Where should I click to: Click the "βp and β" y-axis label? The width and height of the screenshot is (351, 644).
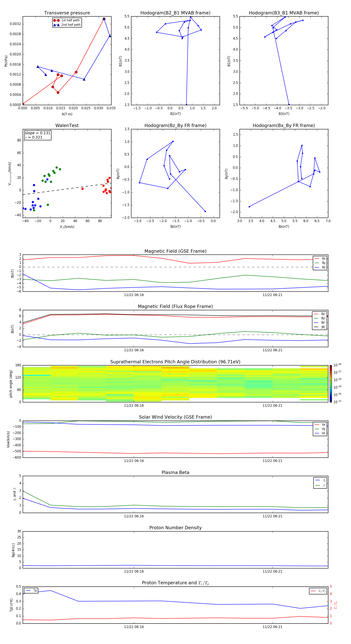pos(14,495)
